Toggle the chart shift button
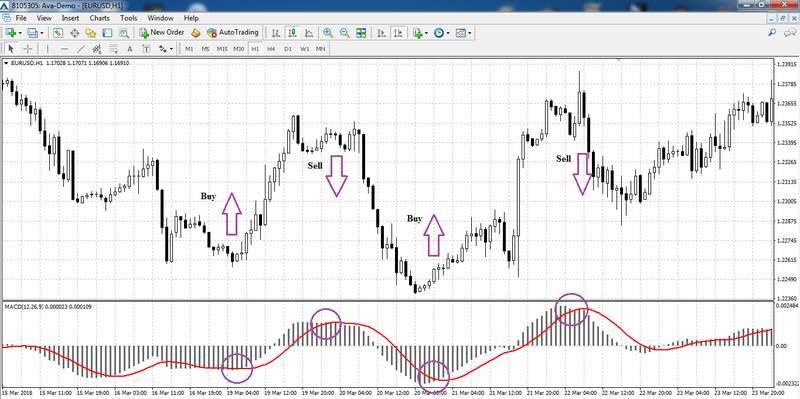Image resolution: width=800 pixels, height=399 pixels. point(398,33)
